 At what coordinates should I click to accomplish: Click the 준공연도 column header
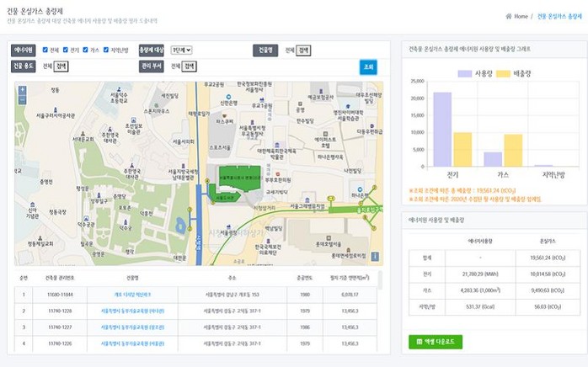[x=304, y=278]
